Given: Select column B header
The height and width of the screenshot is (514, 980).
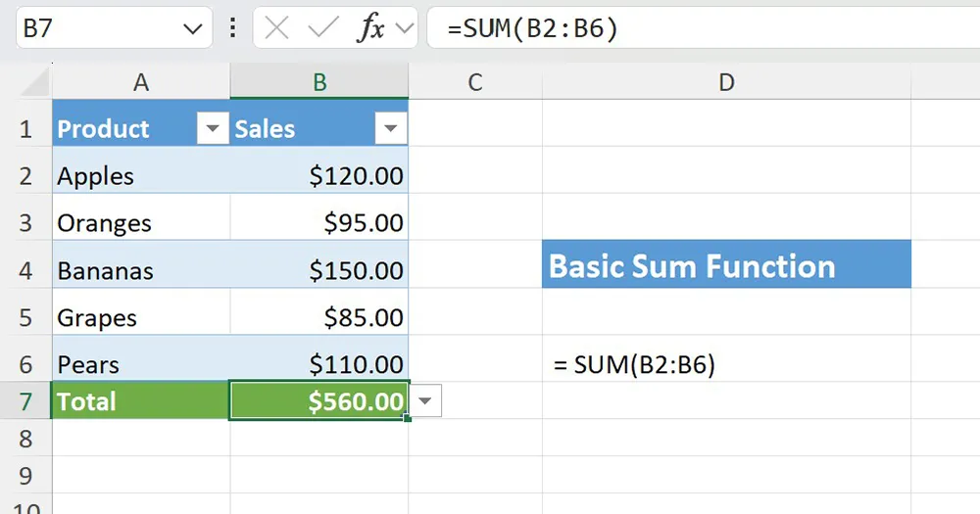Looking at the screenshot, I should tap(319, 83).
